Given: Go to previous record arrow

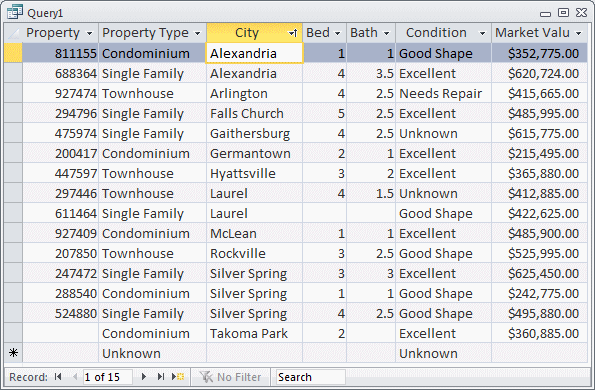Looking at the screenshot, I should [75, 377].
